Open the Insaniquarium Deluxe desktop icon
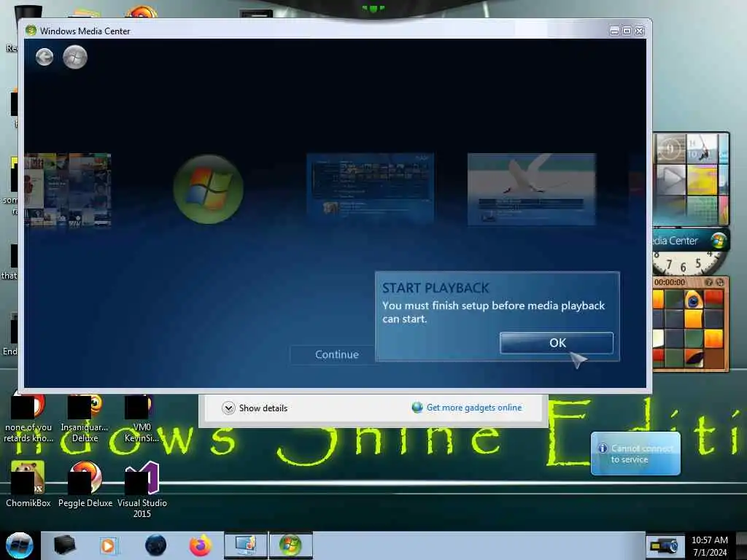 coord(85,419)
